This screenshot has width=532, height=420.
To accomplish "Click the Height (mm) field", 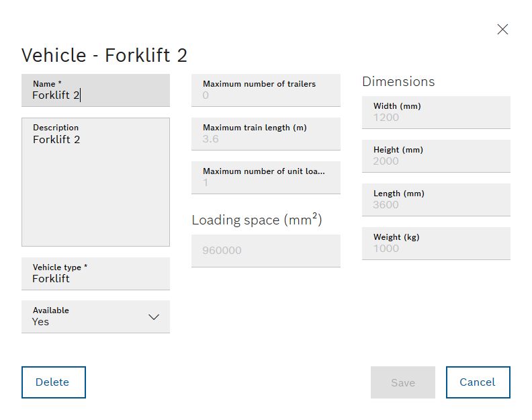I will click(436, 156).
